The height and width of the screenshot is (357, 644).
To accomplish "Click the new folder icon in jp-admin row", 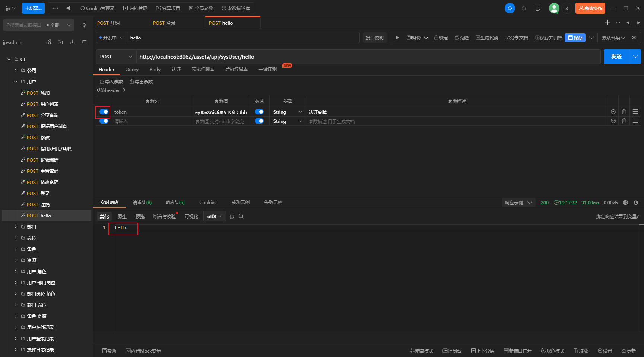I will tap(60, 42).
